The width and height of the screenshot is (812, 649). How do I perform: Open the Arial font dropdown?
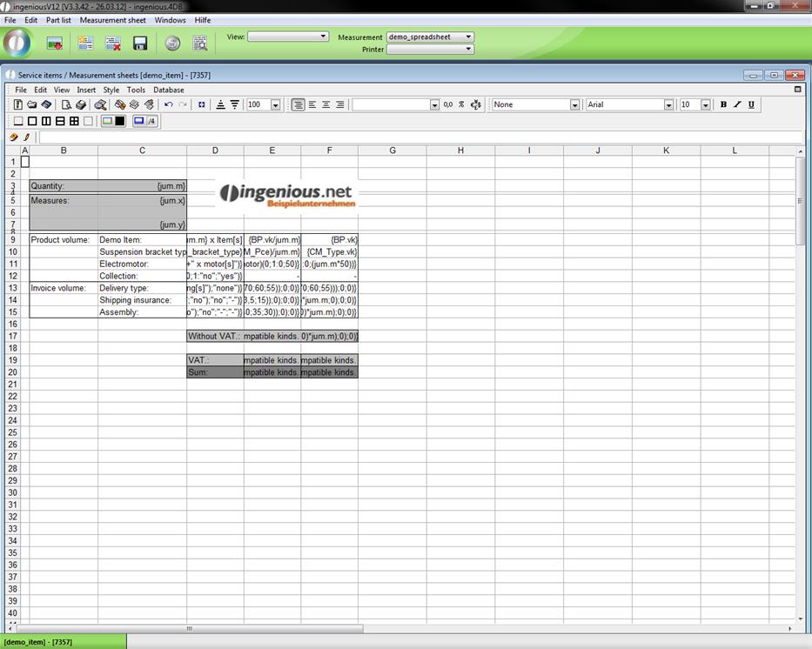pos(668,104)
